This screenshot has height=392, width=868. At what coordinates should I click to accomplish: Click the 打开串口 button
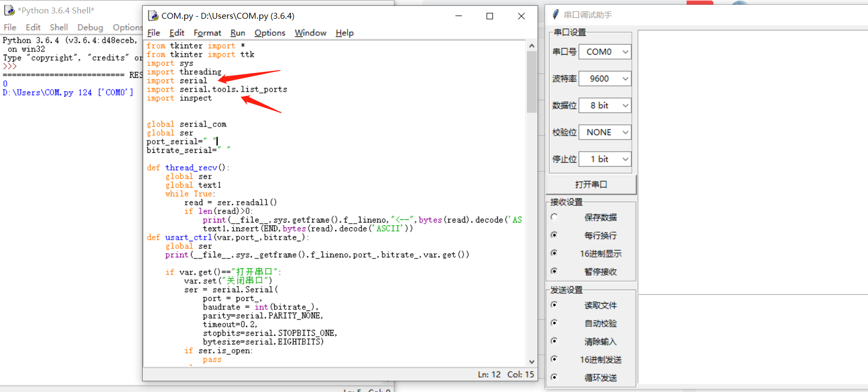point(591,184)
